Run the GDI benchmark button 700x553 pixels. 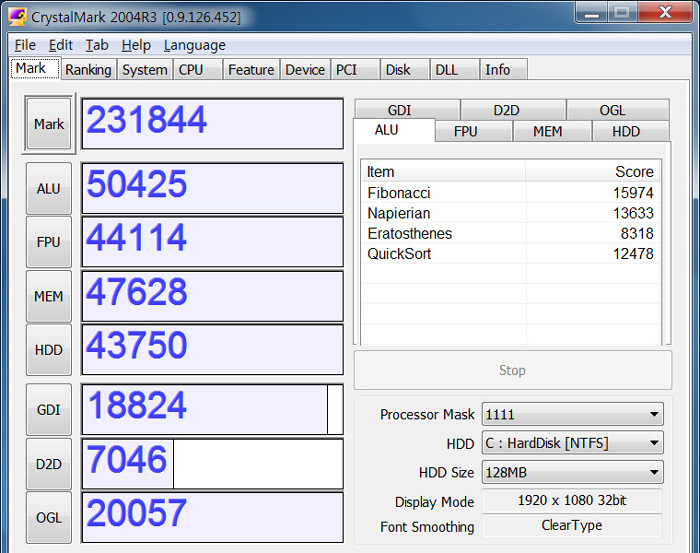49,409
